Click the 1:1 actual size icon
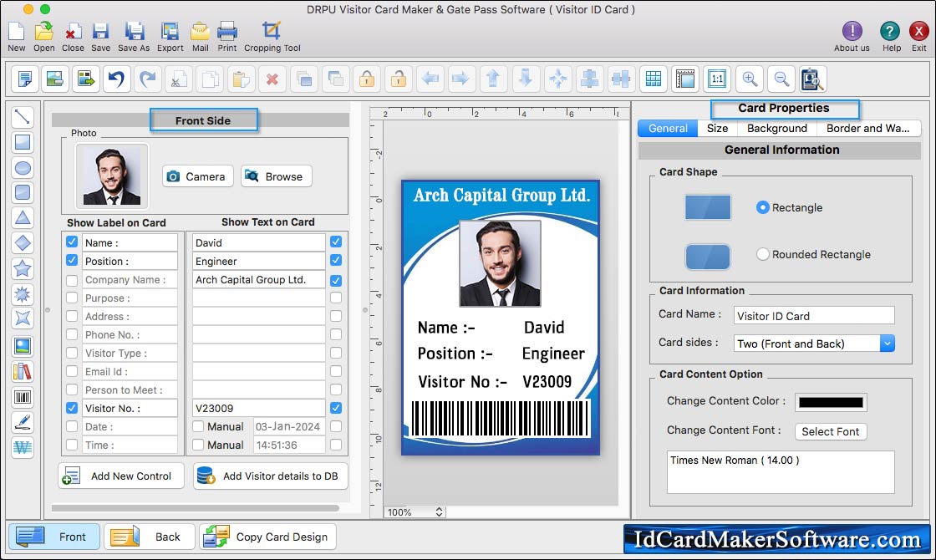 (717, 79)
